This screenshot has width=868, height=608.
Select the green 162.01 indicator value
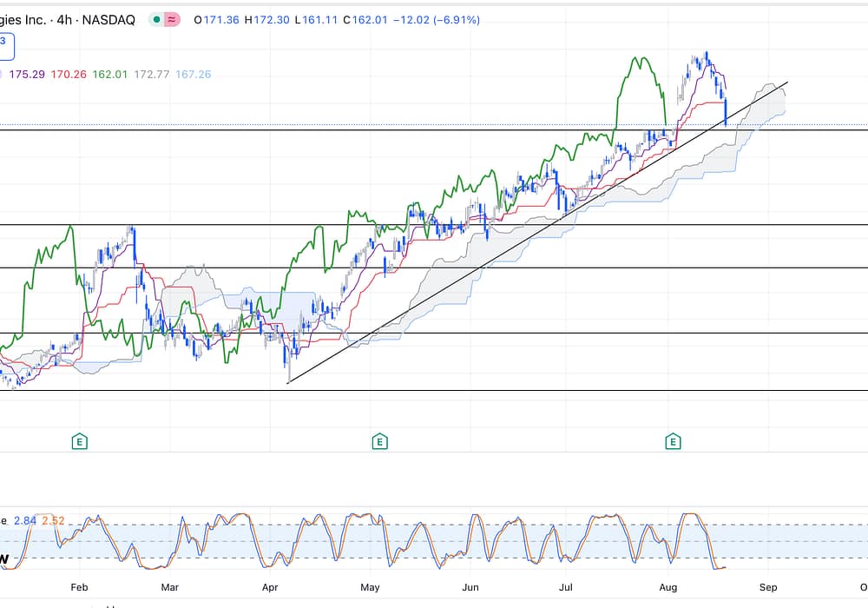click(x=110, y=75)
